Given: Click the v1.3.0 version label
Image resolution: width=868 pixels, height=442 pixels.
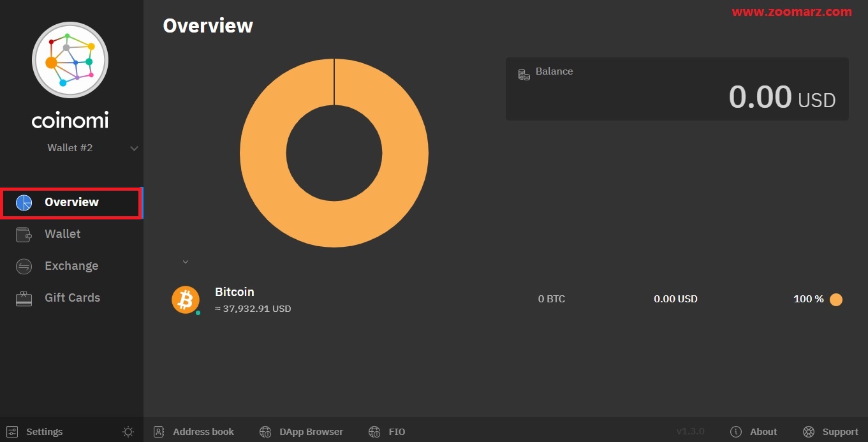Looking at the screenshot, I should pyautogui.click(x=691, y=432).
